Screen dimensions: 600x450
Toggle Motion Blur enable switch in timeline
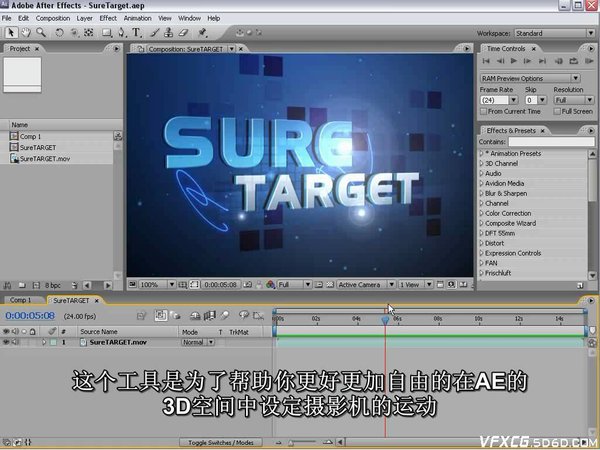[225, 316]
